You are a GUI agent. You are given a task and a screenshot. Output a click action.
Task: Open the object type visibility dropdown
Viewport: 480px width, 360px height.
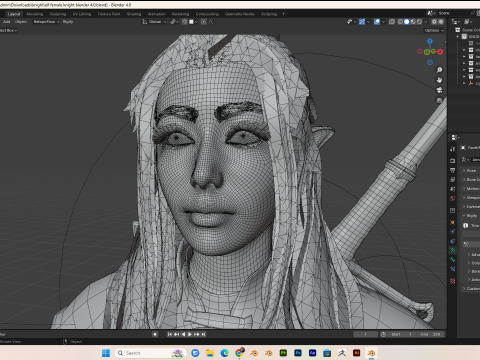click(x=351, y=22)
